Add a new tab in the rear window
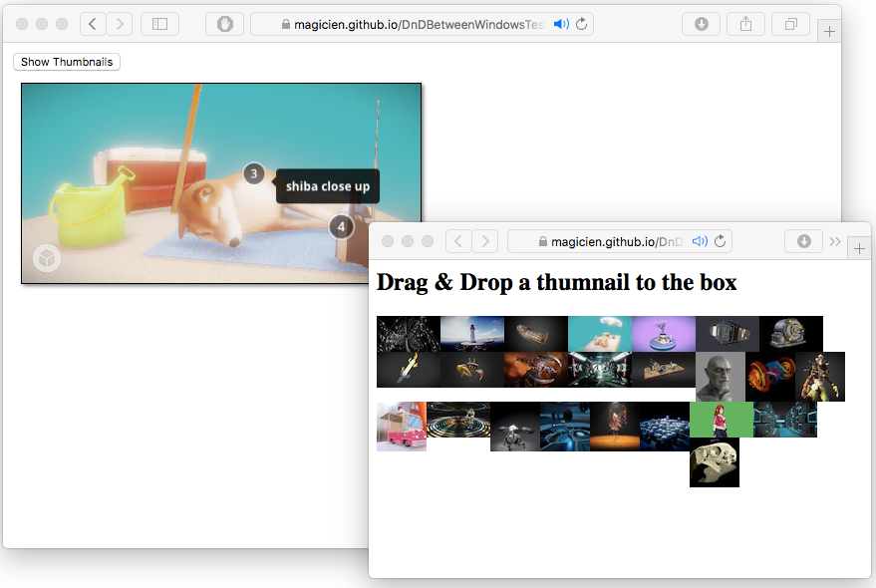The width and height of the screenshot is (876, 588). 829,31
